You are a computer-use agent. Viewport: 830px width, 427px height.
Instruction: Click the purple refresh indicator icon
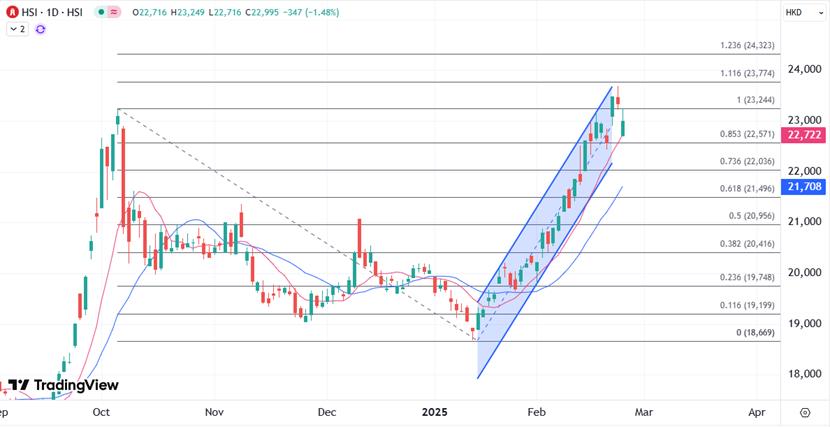(41, 29)
